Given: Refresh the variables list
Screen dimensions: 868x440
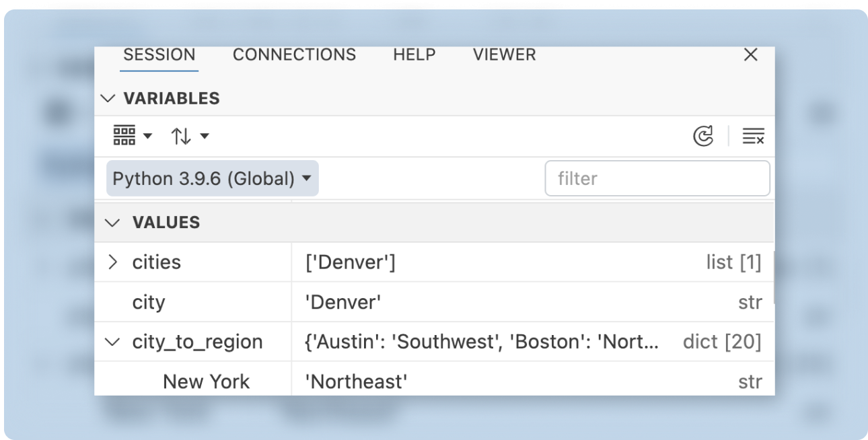Looking at the screenshot, I should (x=703, y=137).
